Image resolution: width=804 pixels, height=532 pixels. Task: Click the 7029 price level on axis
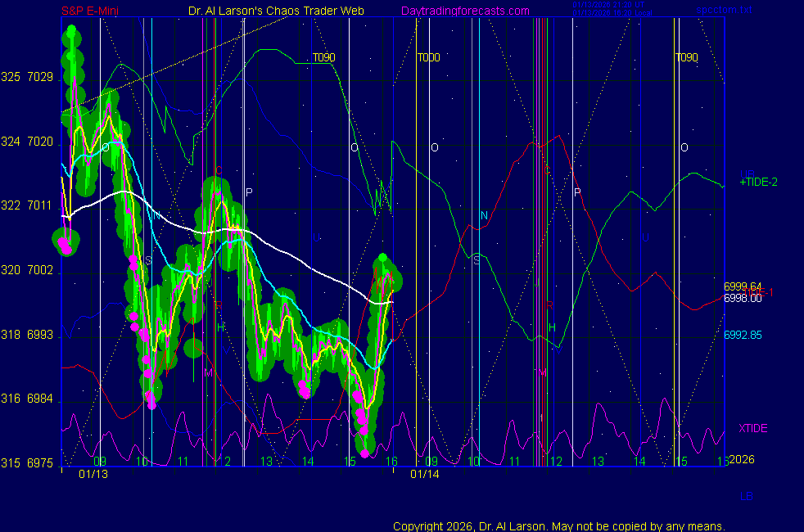40,78
